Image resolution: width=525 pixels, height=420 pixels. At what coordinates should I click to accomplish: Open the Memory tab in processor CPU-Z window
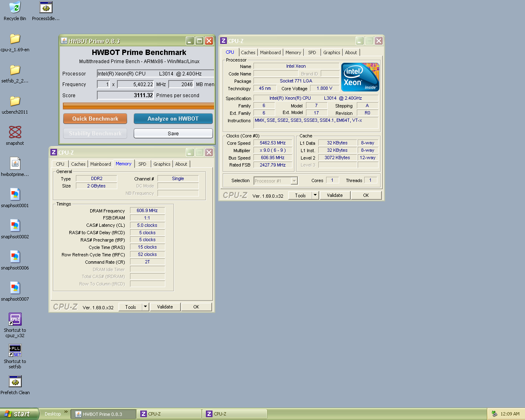(x=293, y=52)
